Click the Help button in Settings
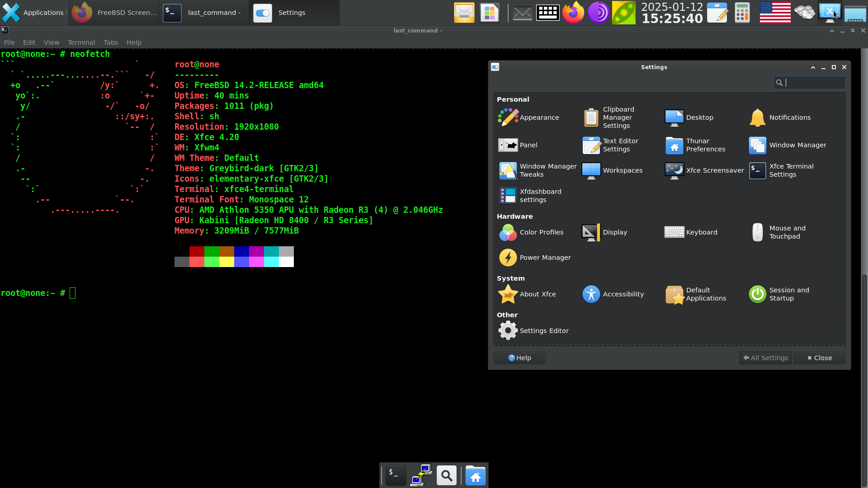Image resolution: width=868 pixels, height=488 pixels. (519, 358)
